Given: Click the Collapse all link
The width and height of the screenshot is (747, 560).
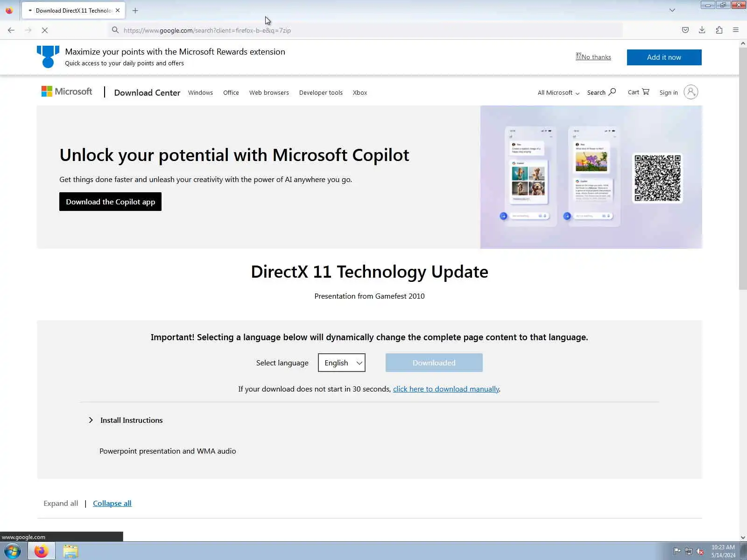Looking at the screenshot, I should [112, 503].
